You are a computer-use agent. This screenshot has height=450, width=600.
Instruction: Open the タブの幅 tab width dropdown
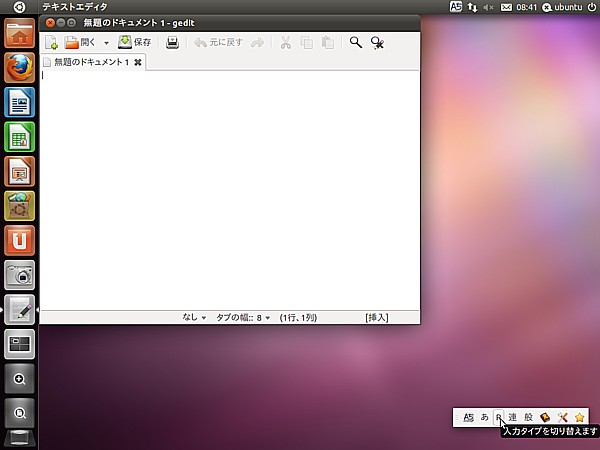[x=244, y=317]
